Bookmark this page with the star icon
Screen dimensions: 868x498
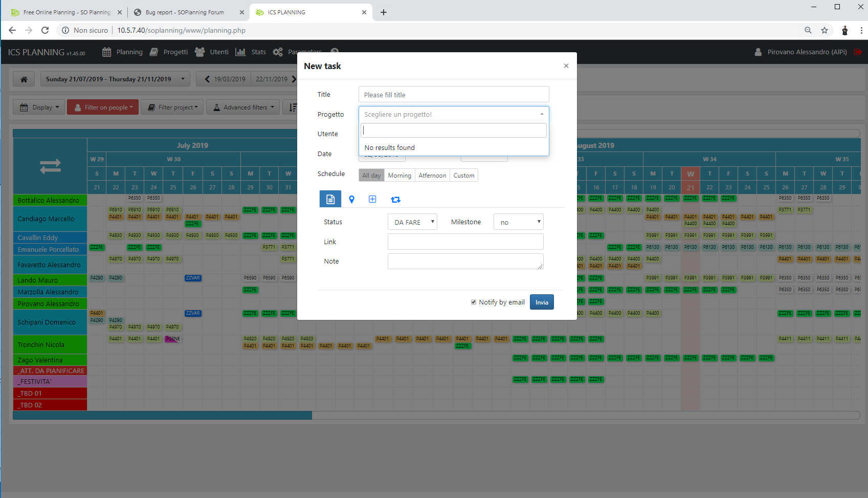825,30
